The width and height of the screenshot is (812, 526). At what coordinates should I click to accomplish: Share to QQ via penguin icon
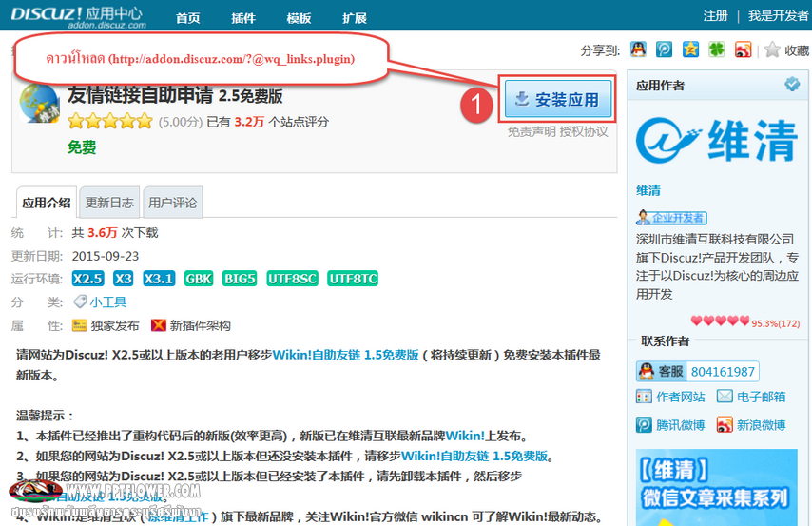coord(639,49)
